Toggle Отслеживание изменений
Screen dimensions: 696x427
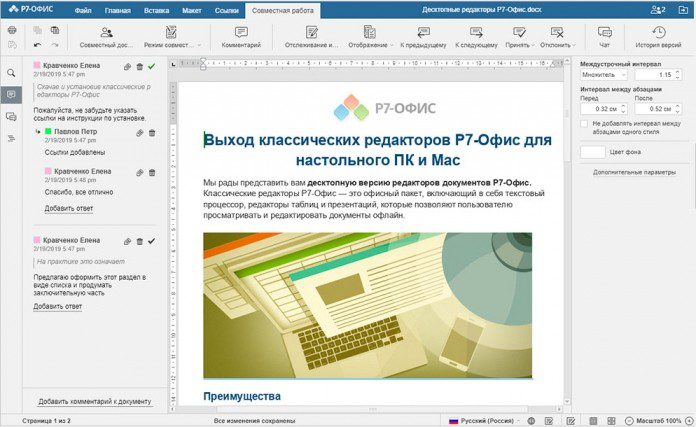[312, 37]
